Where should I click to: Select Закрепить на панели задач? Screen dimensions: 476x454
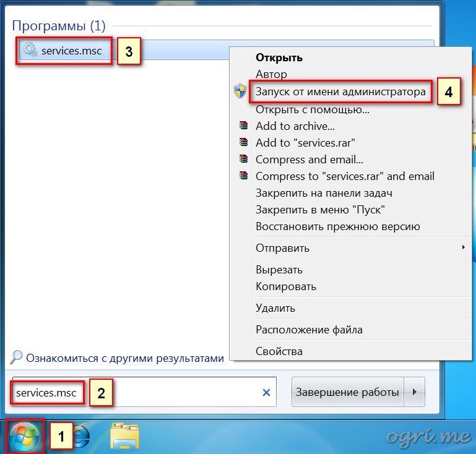(324, 193)
